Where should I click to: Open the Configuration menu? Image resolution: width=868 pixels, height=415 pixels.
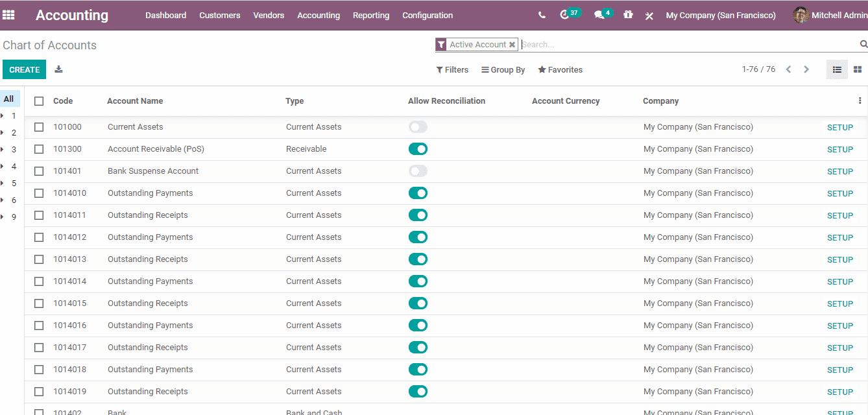(x=428, y=15)
